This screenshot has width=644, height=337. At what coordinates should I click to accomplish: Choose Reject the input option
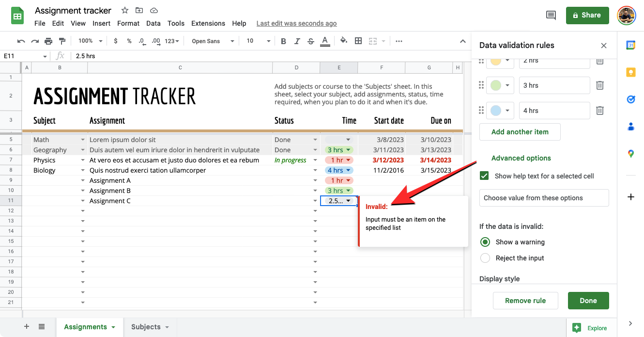pos(485,258)
